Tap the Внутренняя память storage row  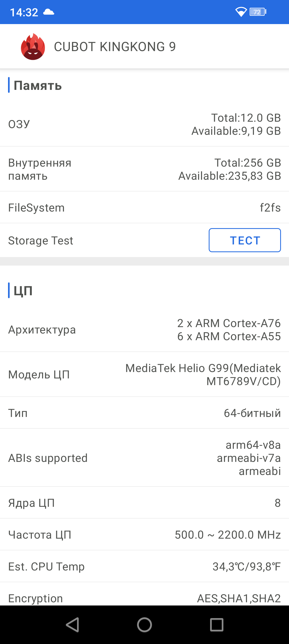pyautogui.click(x=144, y=169)
